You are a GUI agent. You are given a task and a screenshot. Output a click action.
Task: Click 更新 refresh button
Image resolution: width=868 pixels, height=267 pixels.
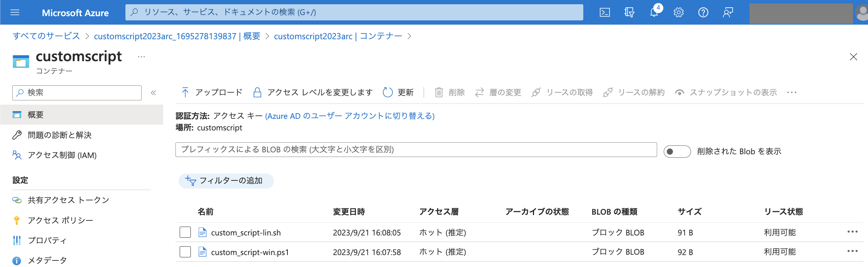click(x=398, y=92)
